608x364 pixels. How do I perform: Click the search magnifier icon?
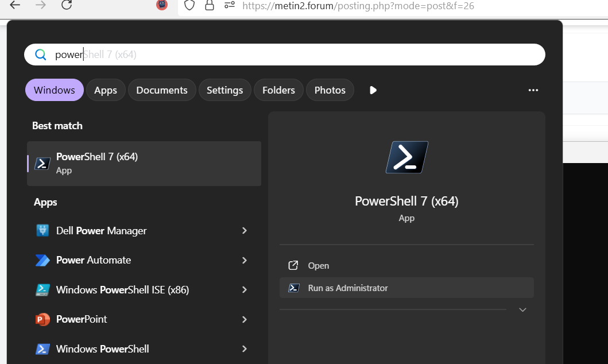[x=40, y=55]
